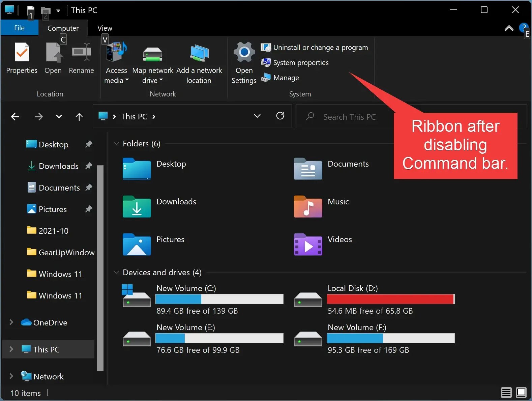Select the Local Disk (D:) drive icon

coord(308,299)
